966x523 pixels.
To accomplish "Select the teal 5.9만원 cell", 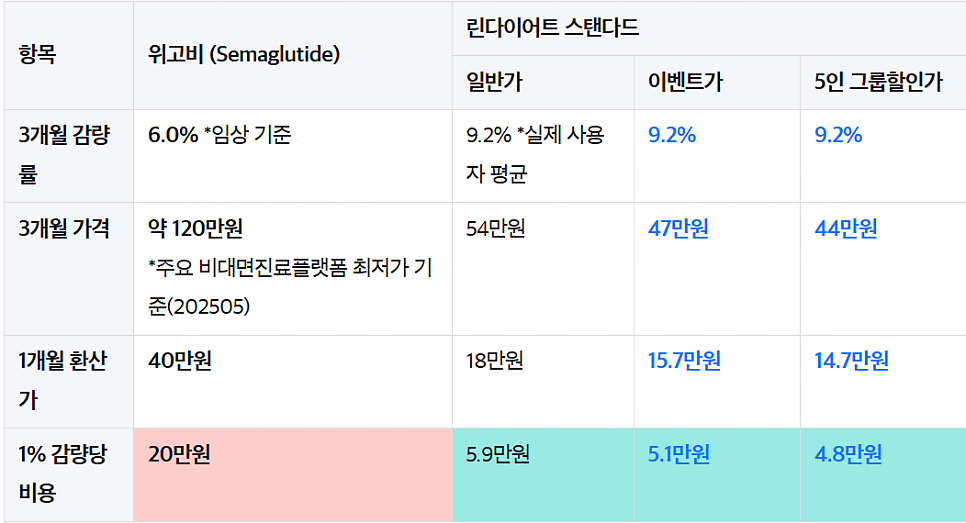I will tap(543, 474).
